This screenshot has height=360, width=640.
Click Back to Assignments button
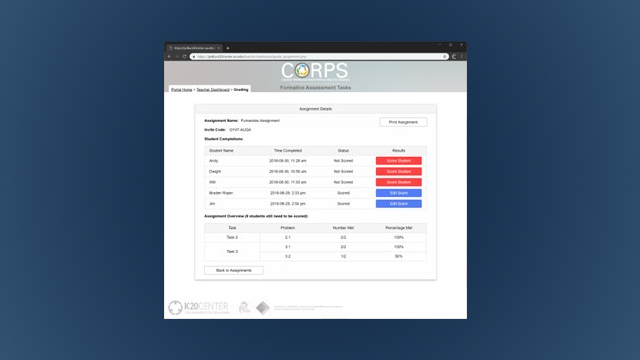pyautogui.click(x=234, y=270)
